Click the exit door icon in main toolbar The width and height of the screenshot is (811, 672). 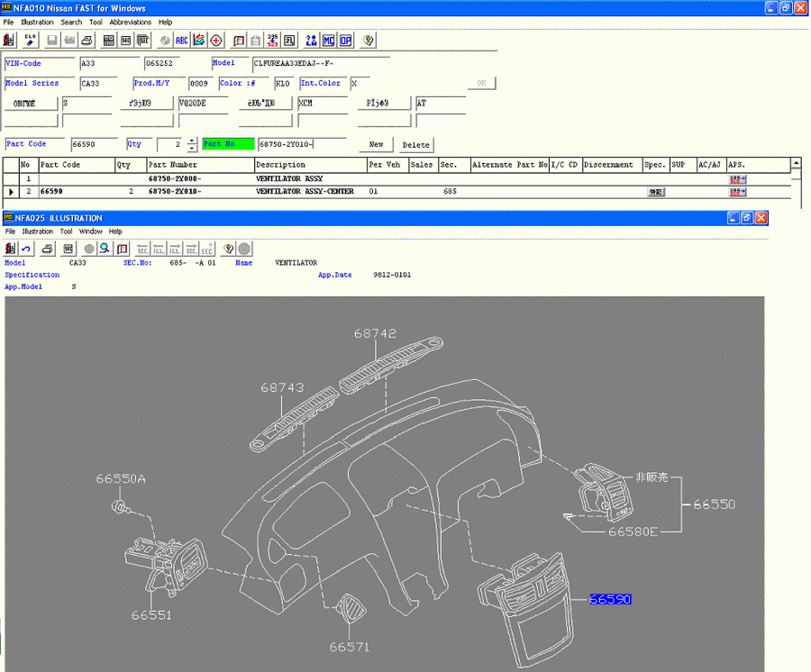click(9, 41)
